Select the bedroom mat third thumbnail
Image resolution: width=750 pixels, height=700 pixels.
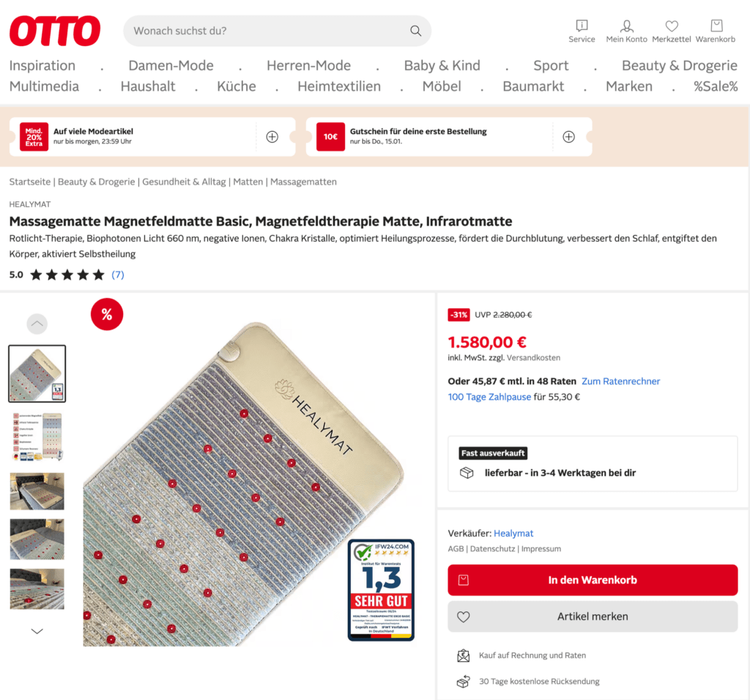pyautogui.click(x=37, y=491)
